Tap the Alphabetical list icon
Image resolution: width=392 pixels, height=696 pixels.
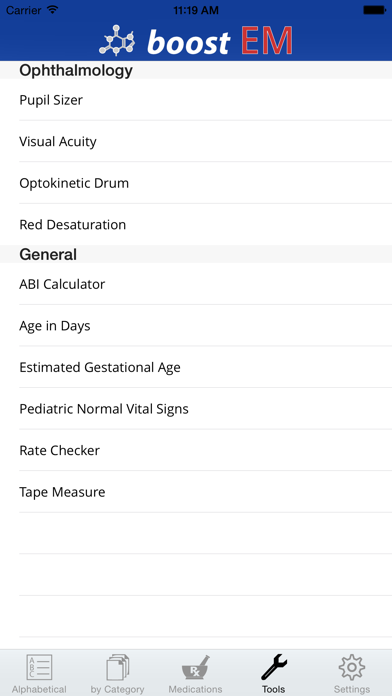[x=39, y=667]
